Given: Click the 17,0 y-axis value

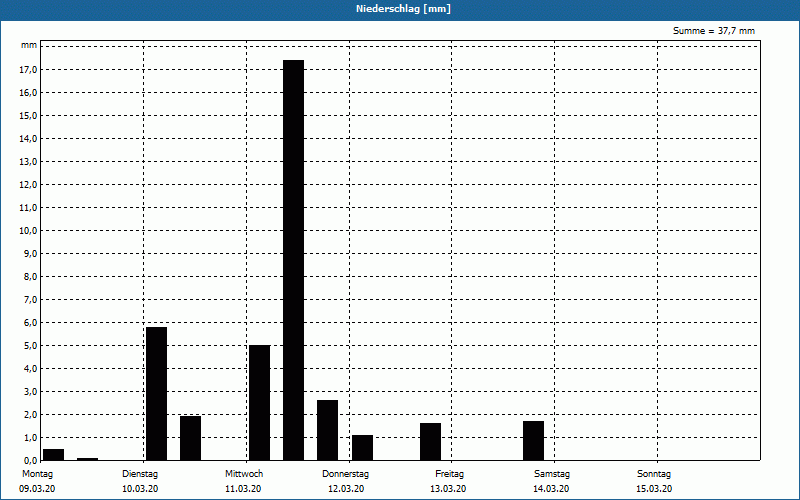Looking at the screenshot, I should pyautogui.click(x=28, y=70).
